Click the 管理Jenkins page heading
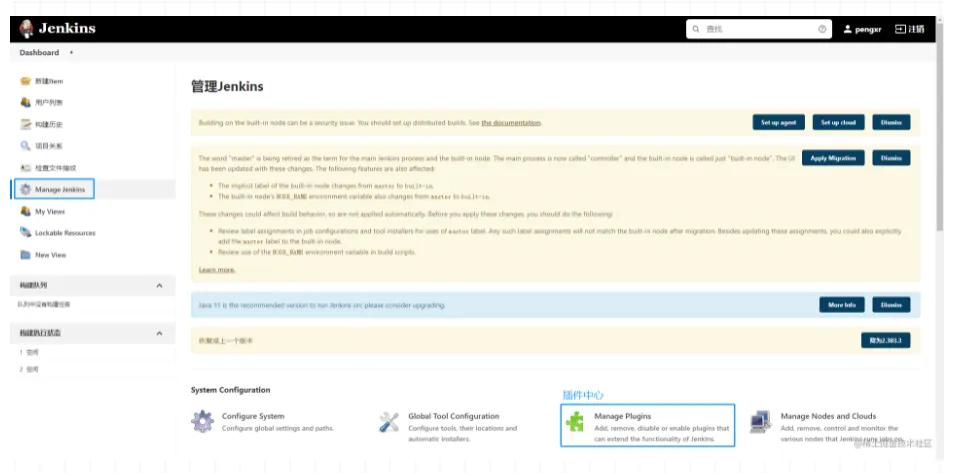954x473 pixels. pyautogui.click(x=227, y=86)
